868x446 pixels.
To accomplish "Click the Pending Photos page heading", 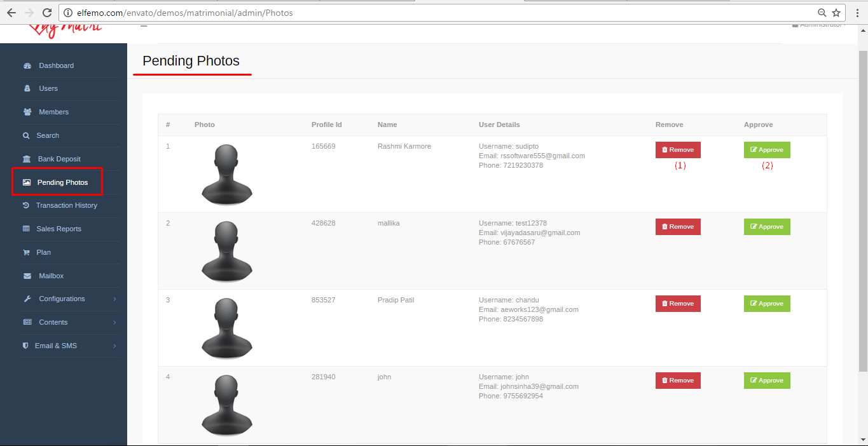I will (x=191, y=61).
